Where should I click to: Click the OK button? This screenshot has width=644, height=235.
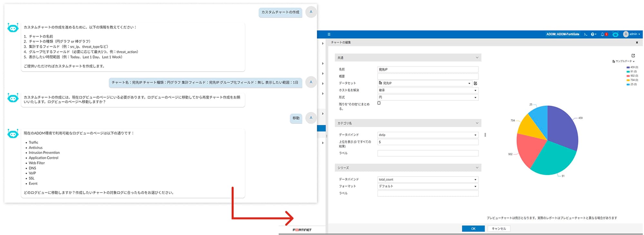[x=473, y=229]
